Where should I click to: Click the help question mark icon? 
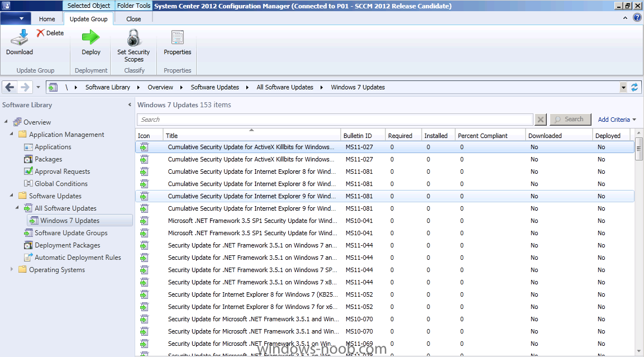[637, 18]
